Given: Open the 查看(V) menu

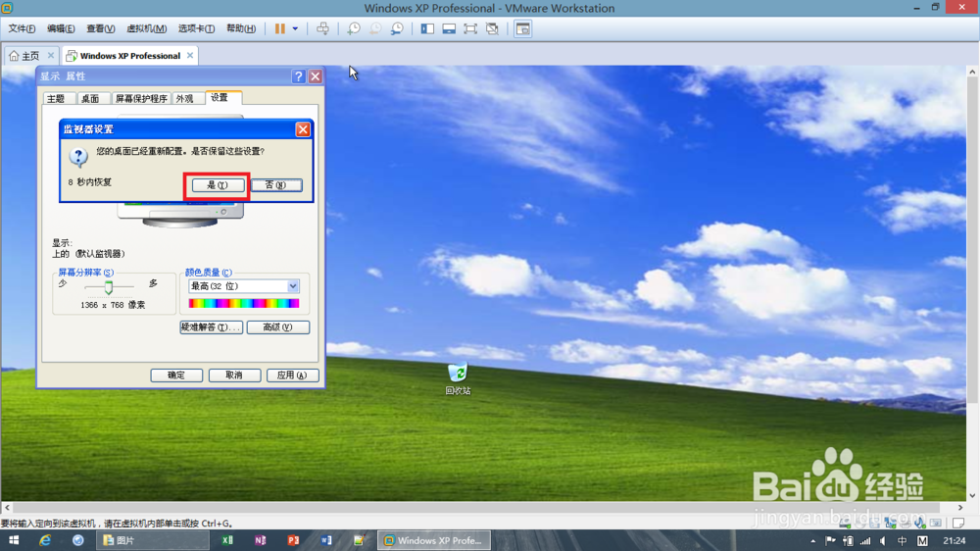Looking at the screenshot, I should point(101,28).
